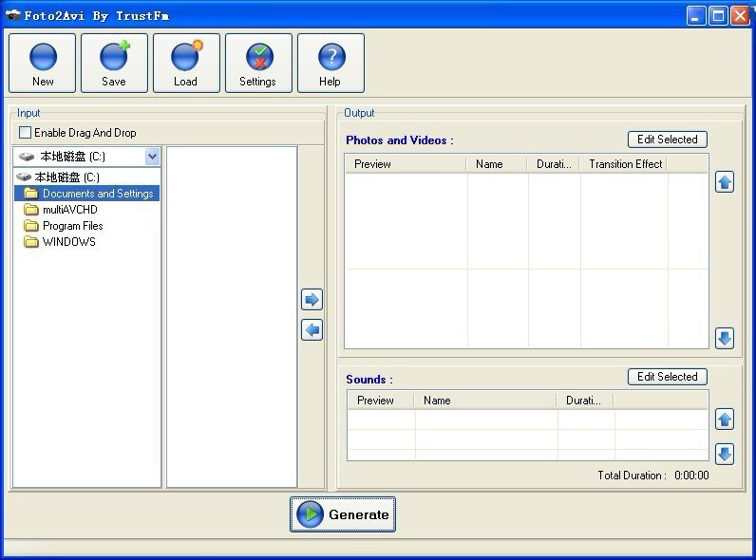Click the Load project toolbar icon
This screenshot has width=756, height=560.
click(186, 64)
